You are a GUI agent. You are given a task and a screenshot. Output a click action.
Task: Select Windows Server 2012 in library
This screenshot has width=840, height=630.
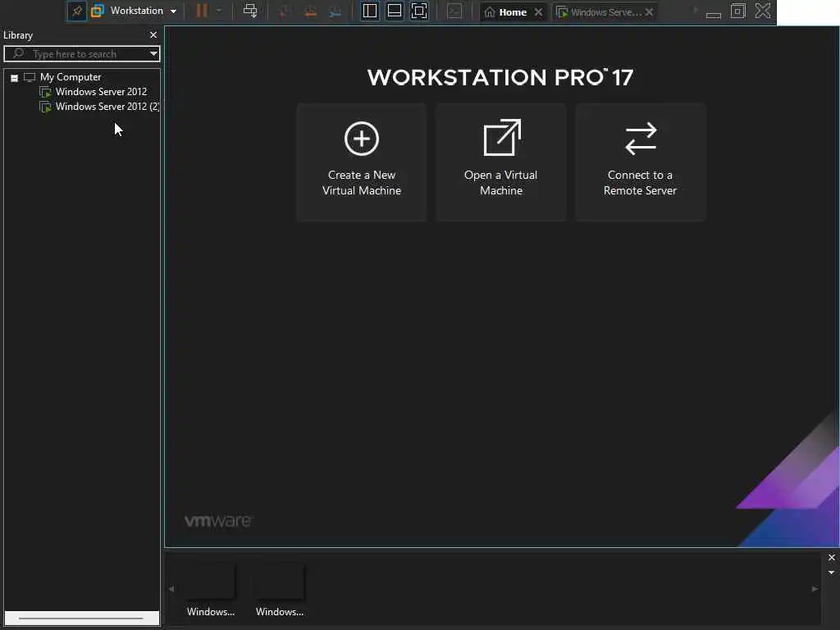click(101, 92)
